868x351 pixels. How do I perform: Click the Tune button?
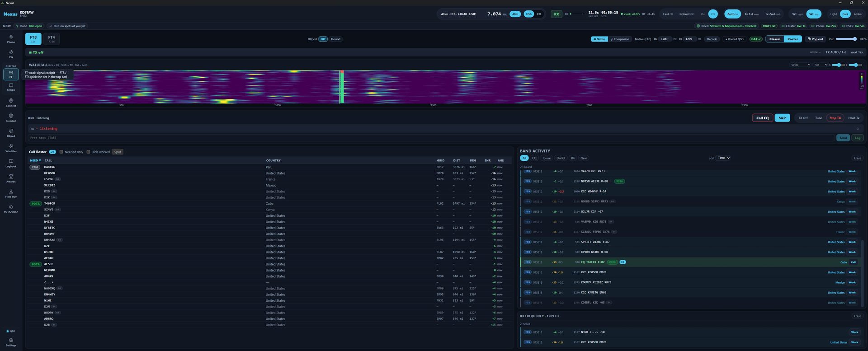818,118
